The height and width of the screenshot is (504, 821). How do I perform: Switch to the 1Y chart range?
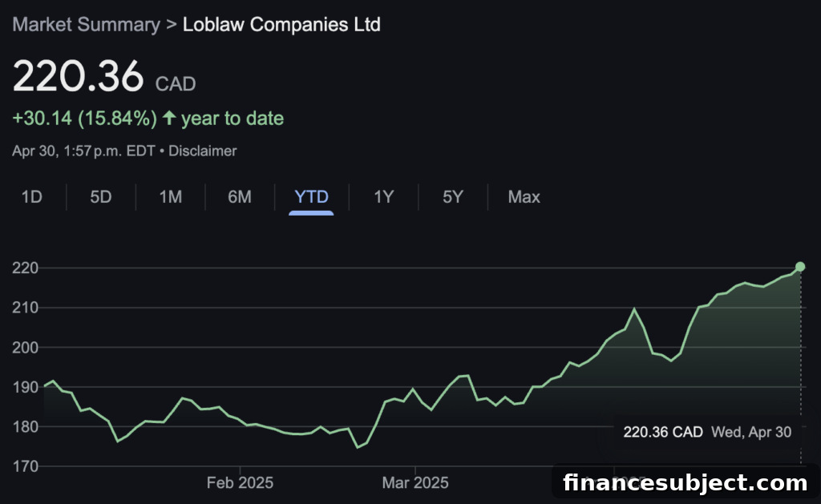tap(383, 197)
